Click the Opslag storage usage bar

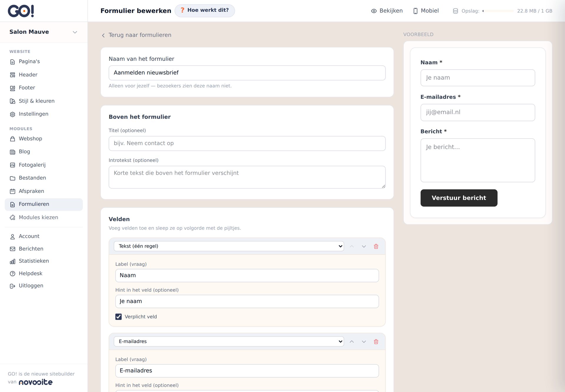498,11
